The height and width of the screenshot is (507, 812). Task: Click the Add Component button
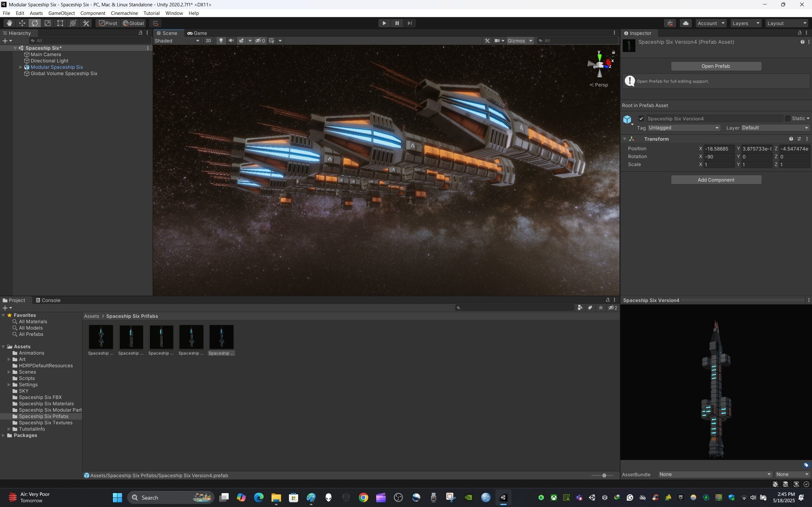point(716,180)
